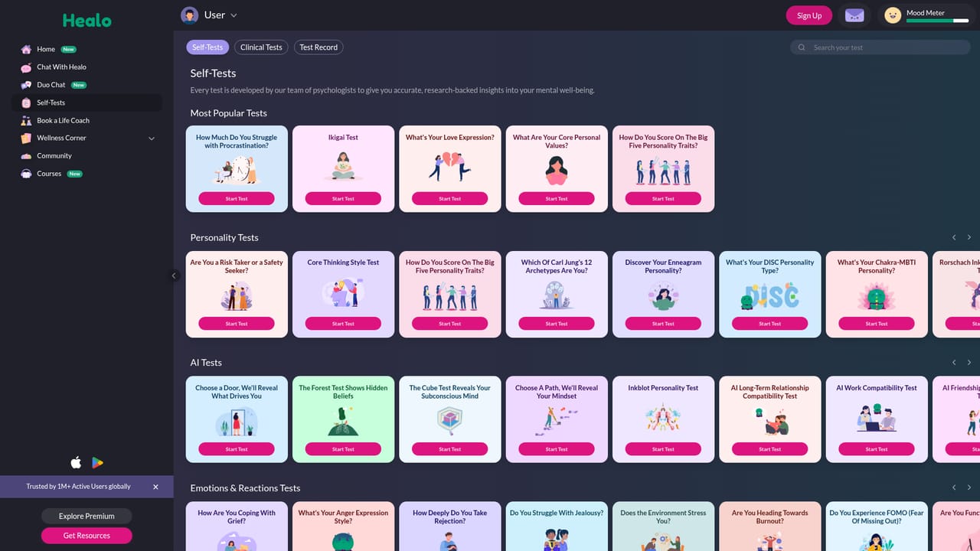Start the Ikigai Test
The image size is (980, 551).
coord(343,198)
